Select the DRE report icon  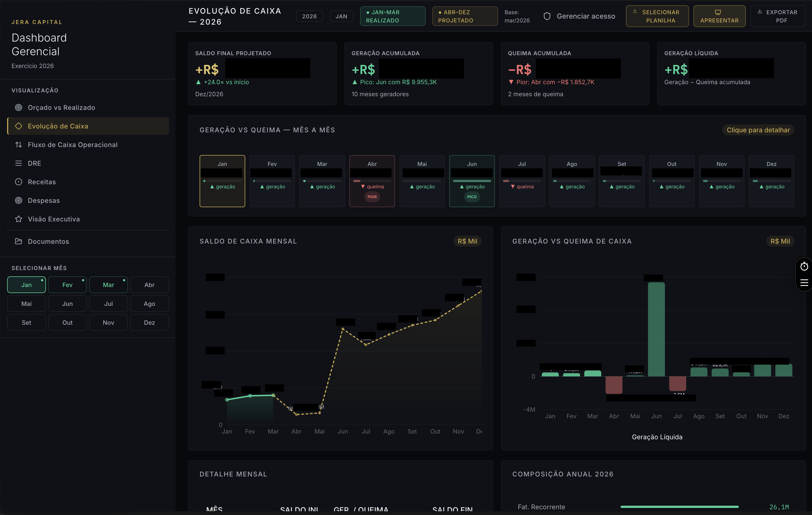click(x=19, y=163)
